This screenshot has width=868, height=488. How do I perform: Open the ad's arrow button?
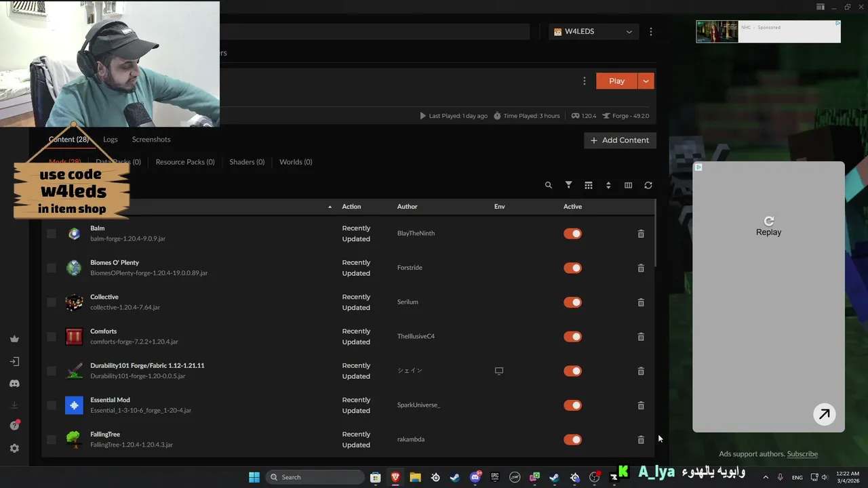[x=825, y=414]
